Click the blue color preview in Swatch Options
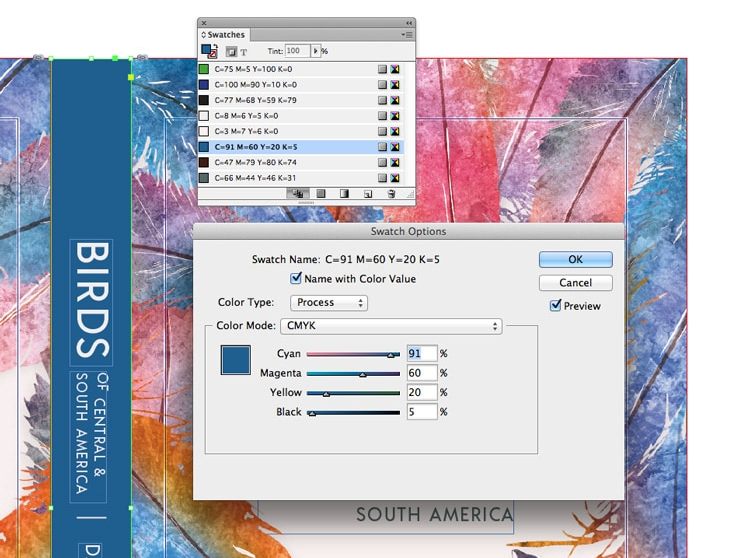Viewport: 750px width, 558px height. 235,360
